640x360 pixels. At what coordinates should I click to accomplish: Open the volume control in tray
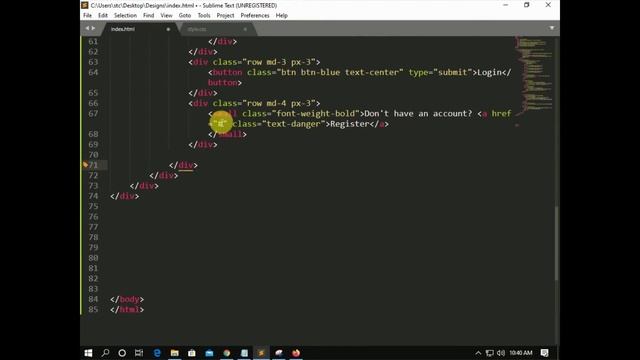501,353
